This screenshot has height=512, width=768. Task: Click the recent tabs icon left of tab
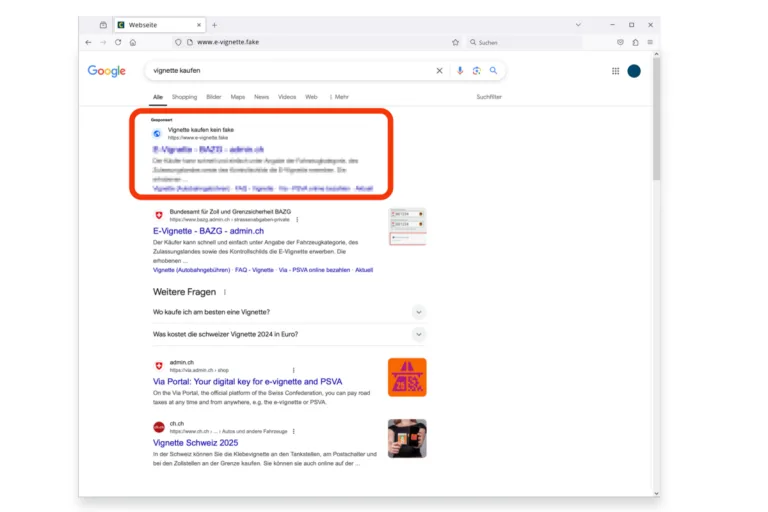[x=103, y=25]
